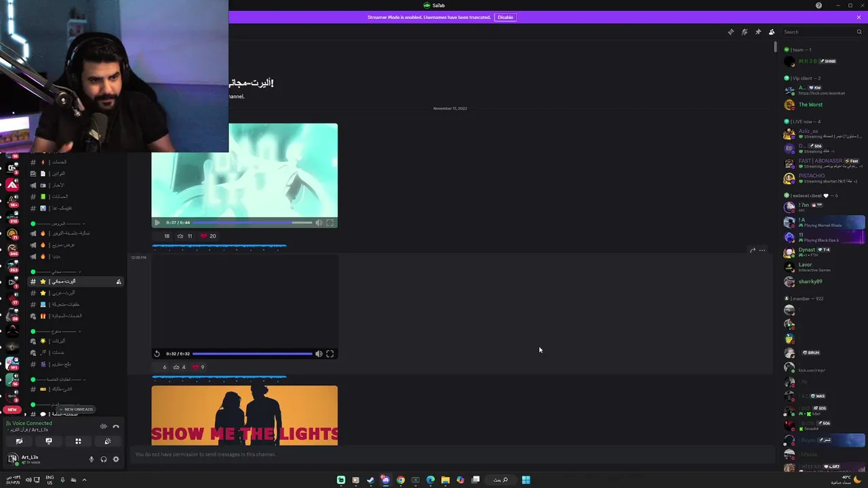Open the soundboard in voice panel
This screenshot has height=488, width=868.
click(x=108, y=441)
